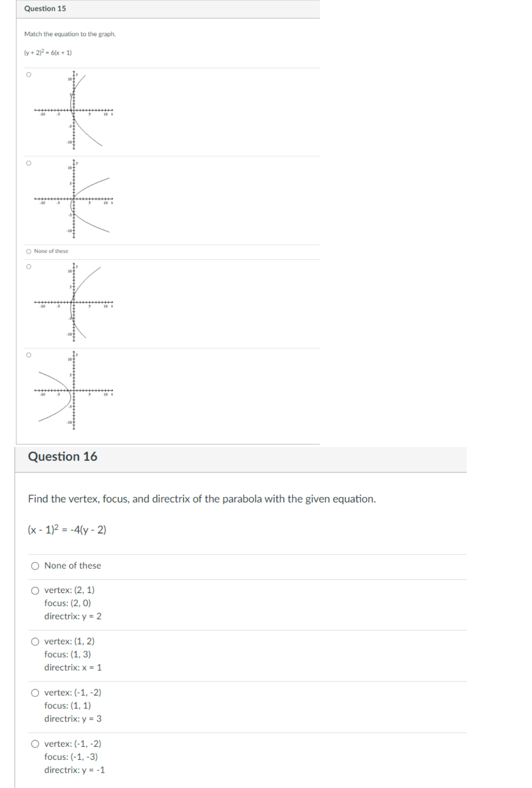Click the text 'directrix: y = 2'
The image size is (532, 788).
72,616
